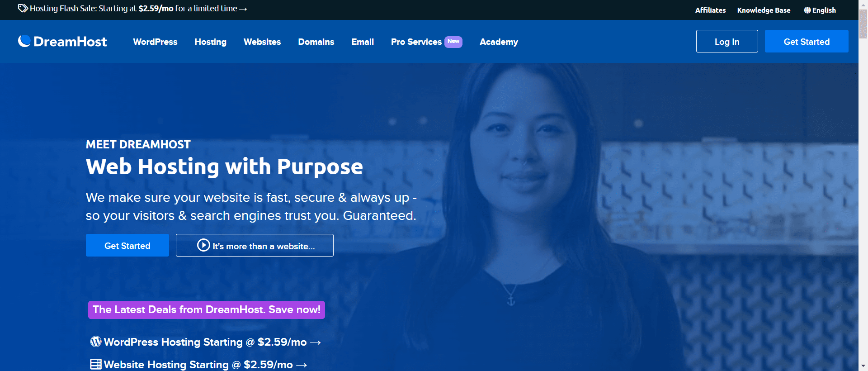Click the globe icon next to English
This screenshot has width=868, height=371.
(807, 10)
